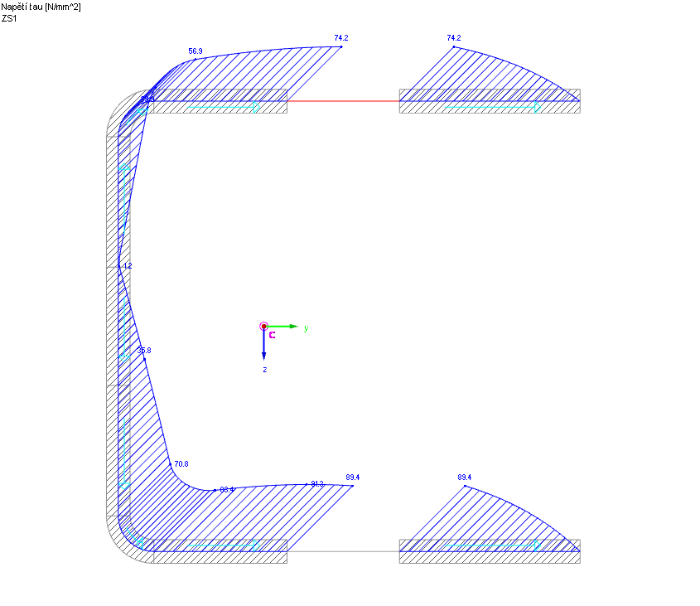Screen dimensions: 700x606
Task: Click the 1.2 stress value on the web
Action: 128,266
